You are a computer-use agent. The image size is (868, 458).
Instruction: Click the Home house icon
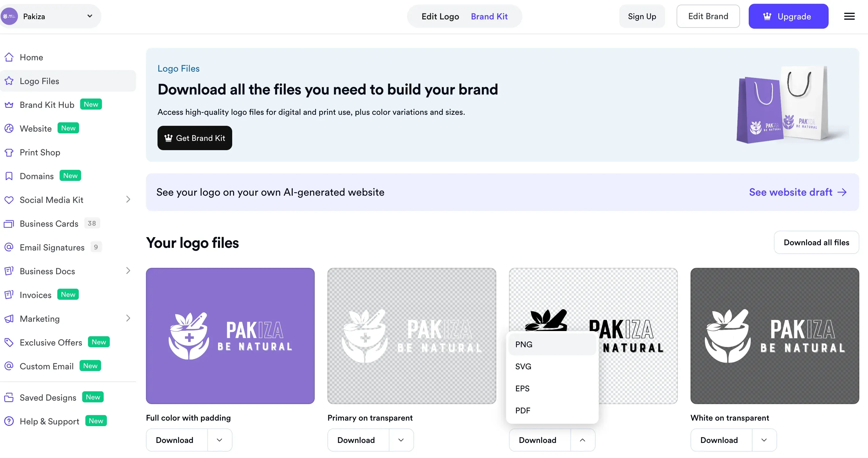pyautogui.click(x=9, y=57)
